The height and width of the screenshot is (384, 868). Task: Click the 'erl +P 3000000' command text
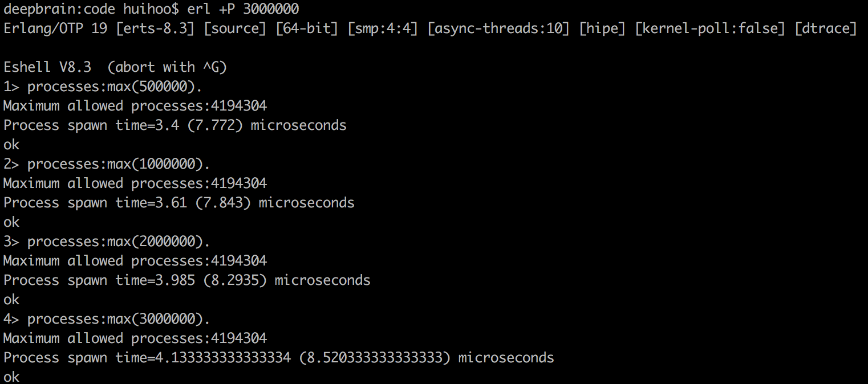point(243,9)
